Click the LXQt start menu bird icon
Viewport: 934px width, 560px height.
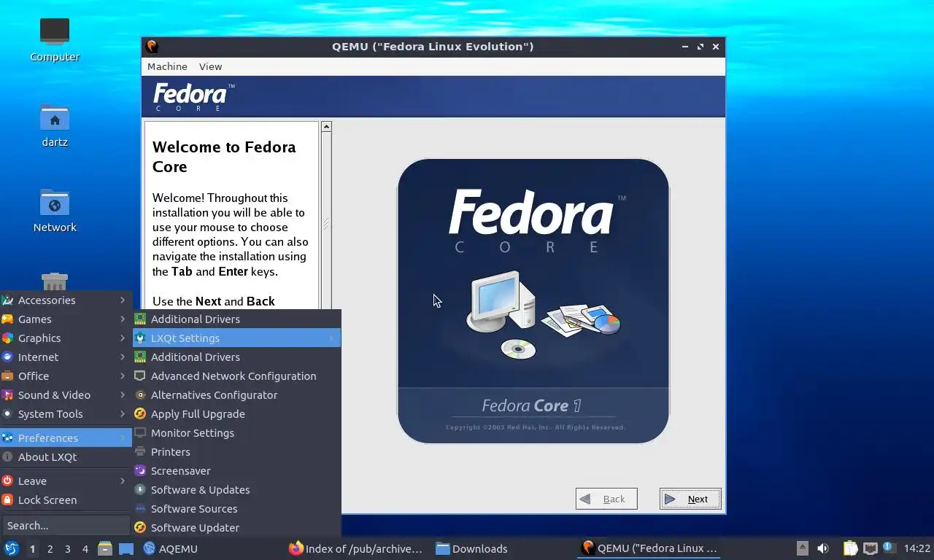tap(12, 548)
